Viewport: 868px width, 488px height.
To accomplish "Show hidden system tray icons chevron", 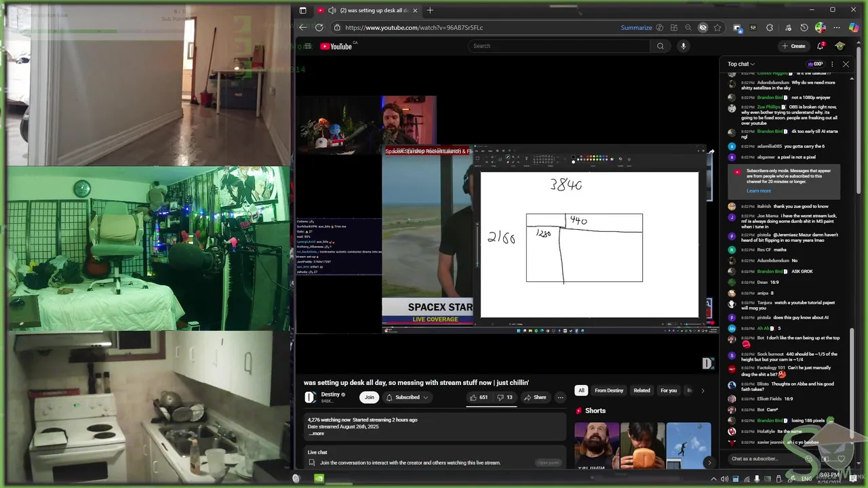I will click(713, 479).
